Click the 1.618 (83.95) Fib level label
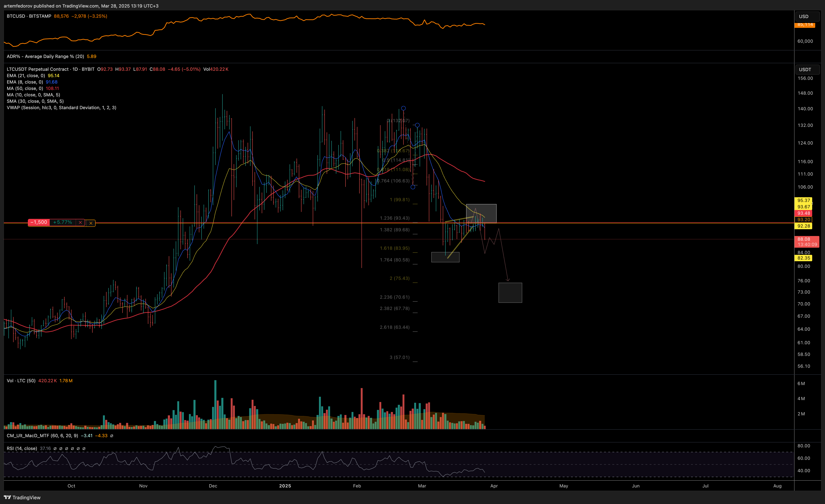Screen dimensions: 825x504 pos(395,248)
